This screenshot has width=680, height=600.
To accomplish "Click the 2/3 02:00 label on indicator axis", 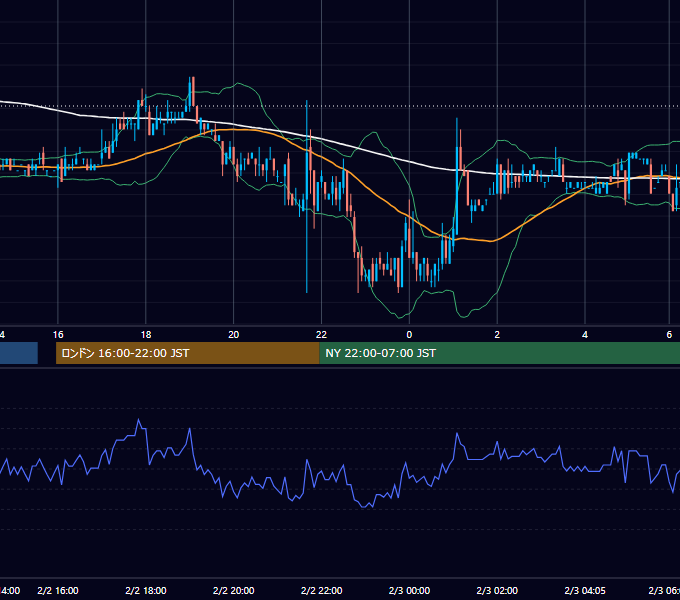I will [497, 590].
